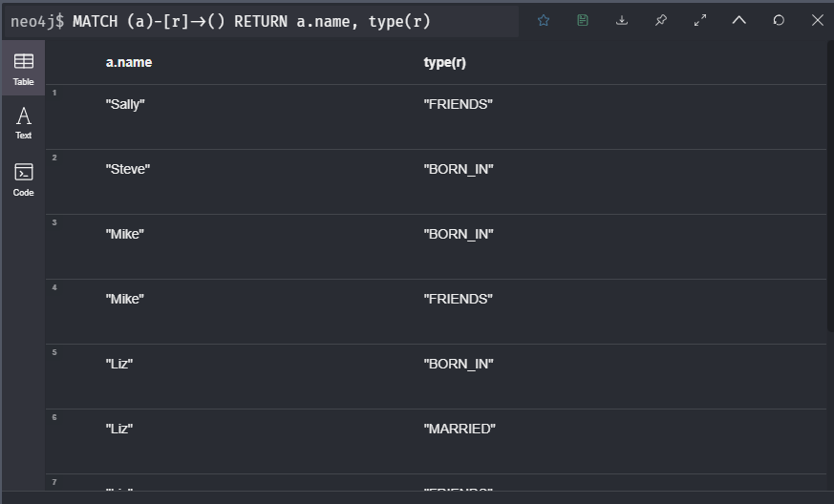Download the result via export icon
Viewport: 834px width, 504px height.
pos(622,20)
